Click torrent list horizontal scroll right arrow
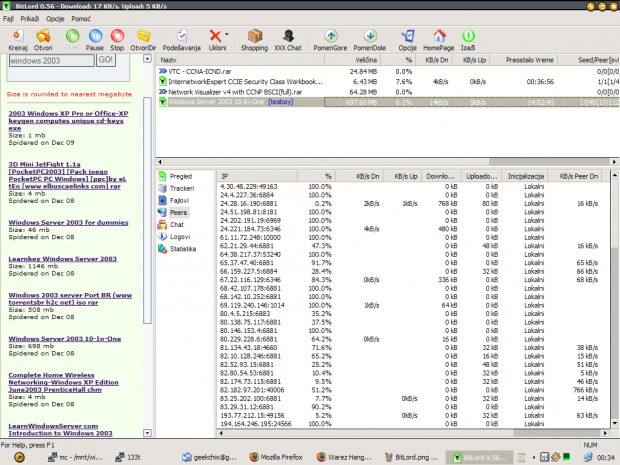 pos(614,161)
